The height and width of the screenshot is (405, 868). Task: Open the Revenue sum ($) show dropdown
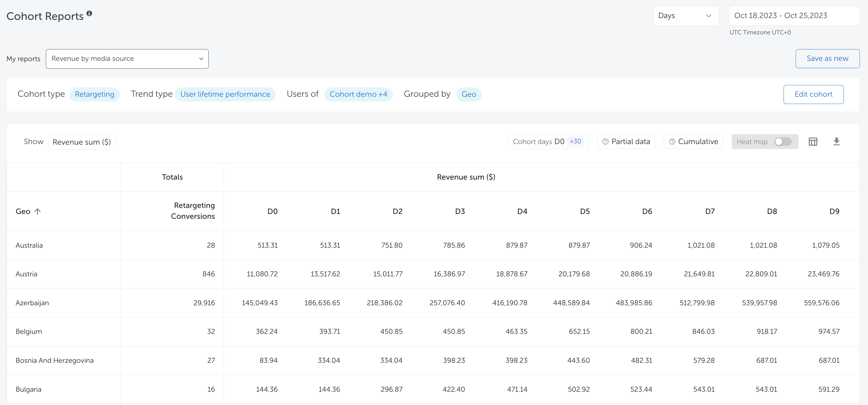(81, 142)
